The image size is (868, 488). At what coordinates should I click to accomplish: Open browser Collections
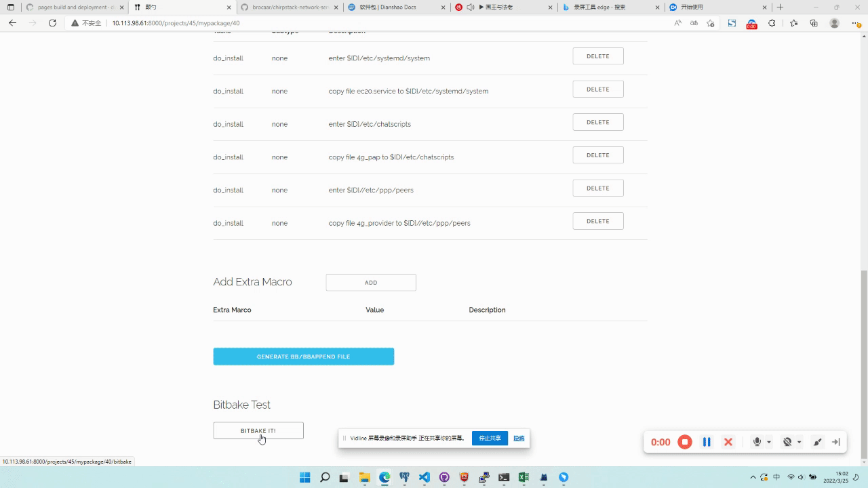pyautogui.click(x=814, y=23)
